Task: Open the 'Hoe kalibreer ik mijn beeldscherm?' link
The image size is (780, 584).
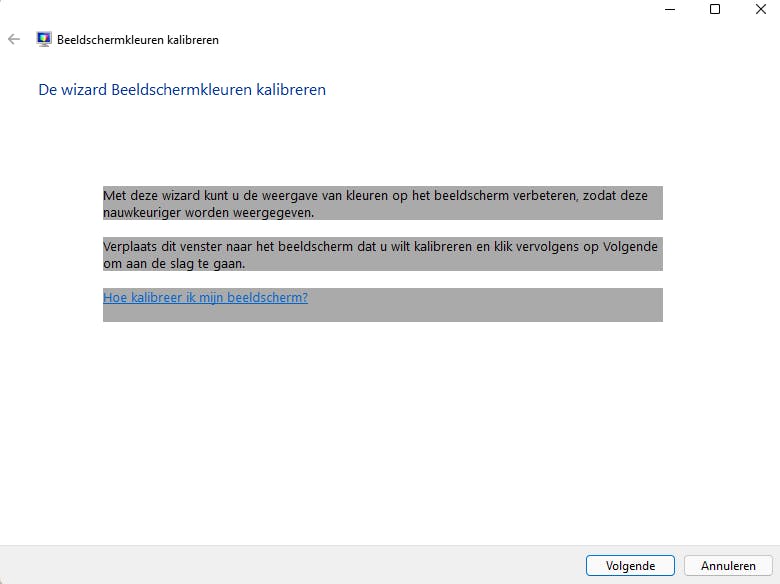Action: [205, 297]
